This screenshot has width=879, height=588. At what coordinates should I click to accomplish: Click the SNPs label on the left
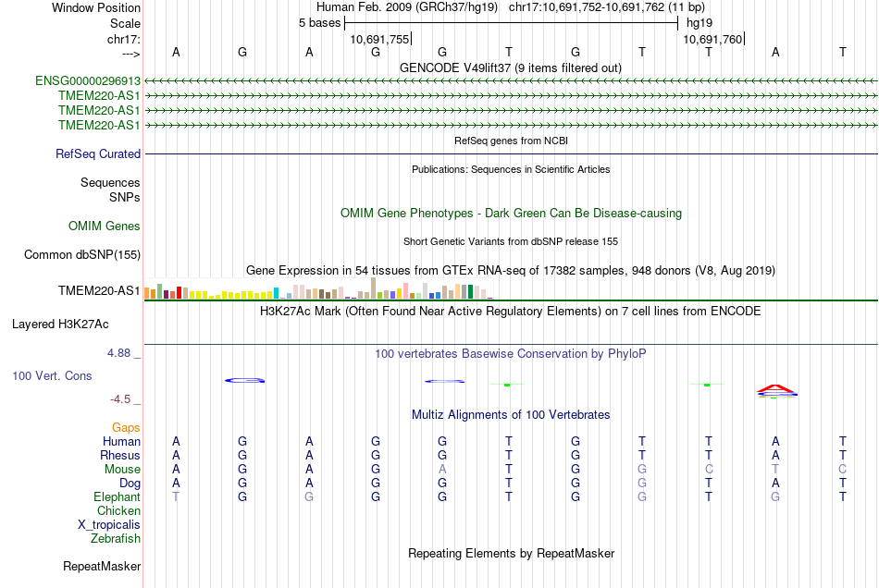pyautogui.click(x=125, y=198)
